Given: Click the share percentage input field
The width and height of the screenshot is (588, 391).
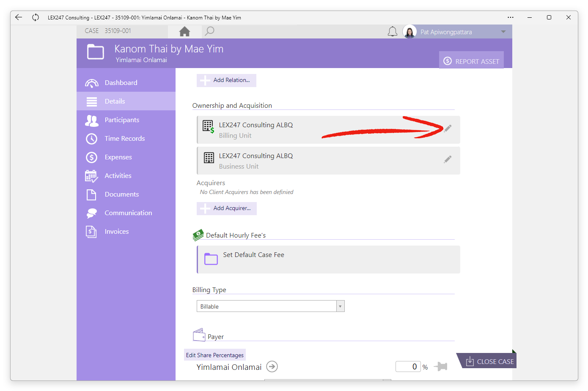Looking at the screenshot, I should [x=408, y=366].
